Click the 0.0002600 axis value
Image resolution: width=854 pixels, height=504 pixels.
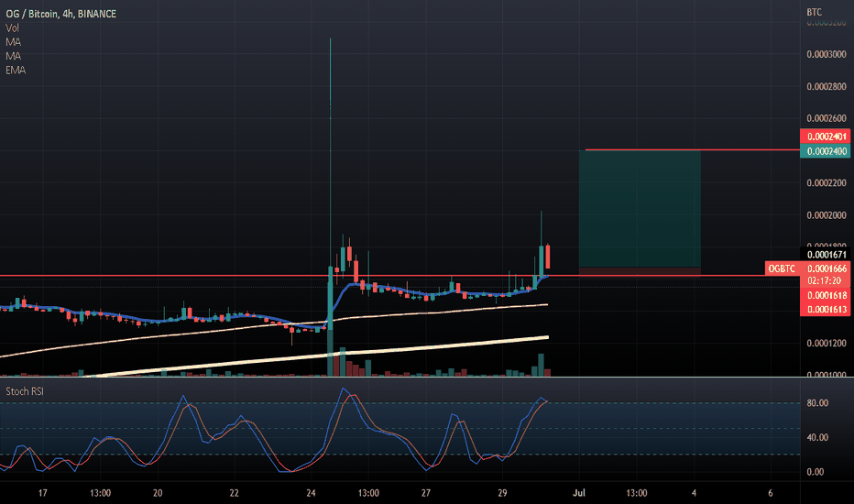(x=827, y=118)
